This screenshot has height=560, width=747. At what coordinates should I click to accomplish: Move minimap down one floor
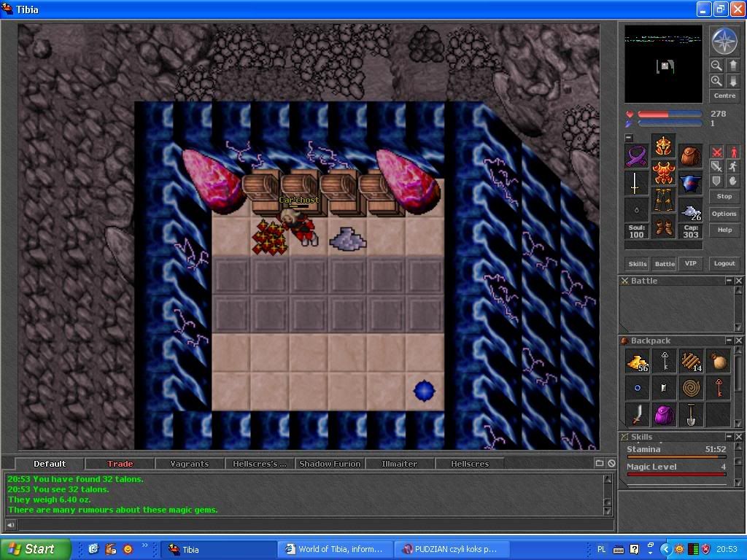click(x=732, y=80)
